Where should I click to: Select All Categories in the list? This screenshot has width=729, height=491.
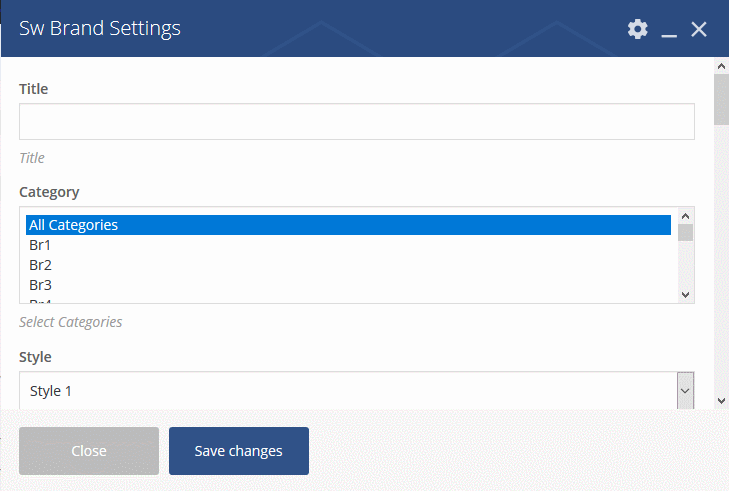(348, 225)
